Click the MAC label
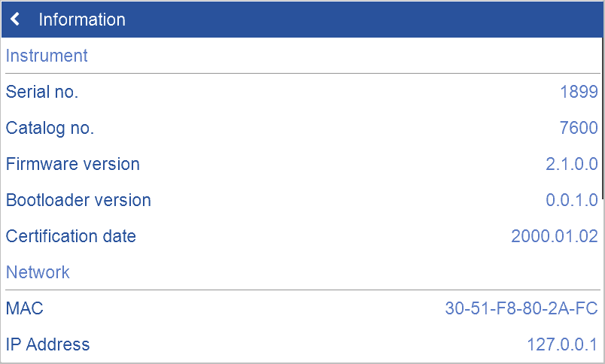The height and width of the screenshot is (364, 605). point(25,308)
